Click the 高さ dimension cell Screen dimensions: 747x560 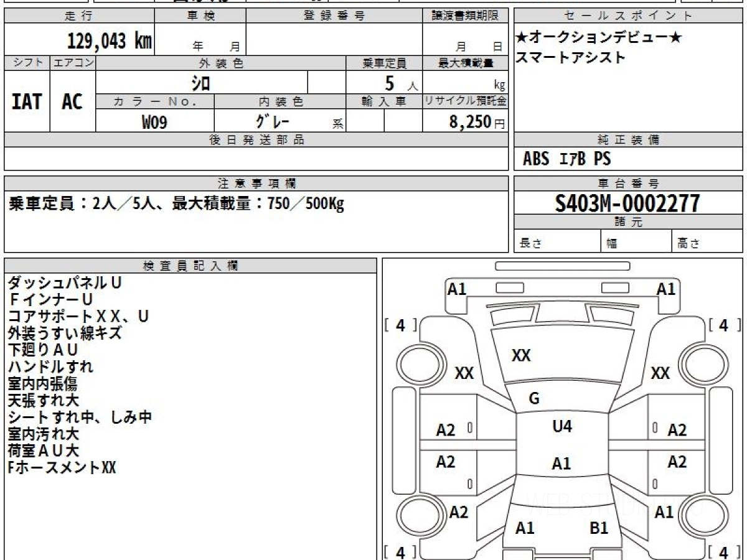click(x=707, y=241)
